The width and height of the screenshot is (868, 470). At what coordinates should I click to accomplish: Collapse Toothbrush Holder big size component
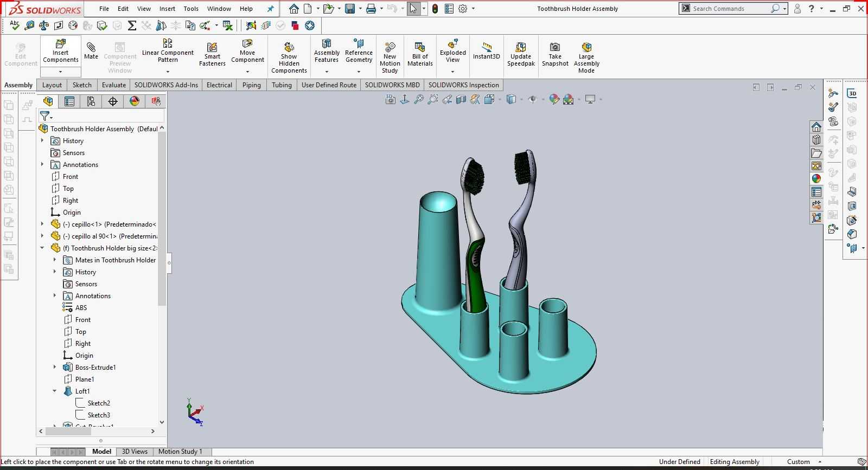(x=42, y=248)
